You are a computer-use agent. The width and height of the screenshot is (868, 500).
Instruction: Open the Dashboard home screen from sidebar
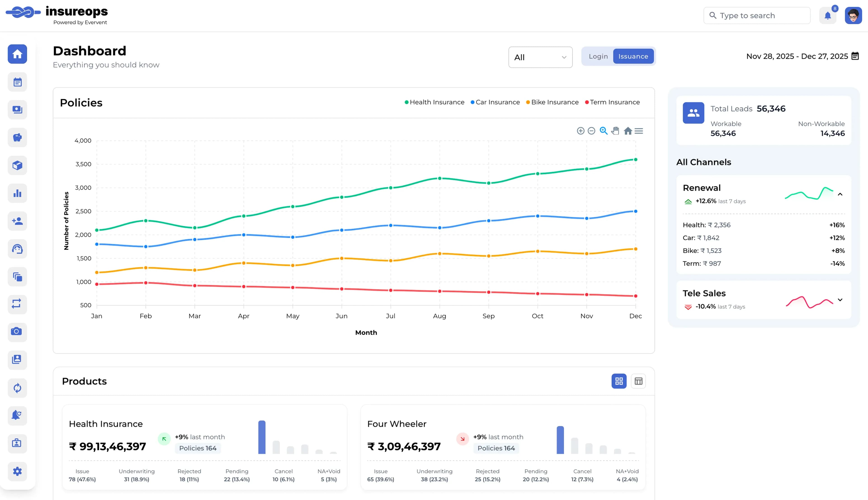click(17, 54)
